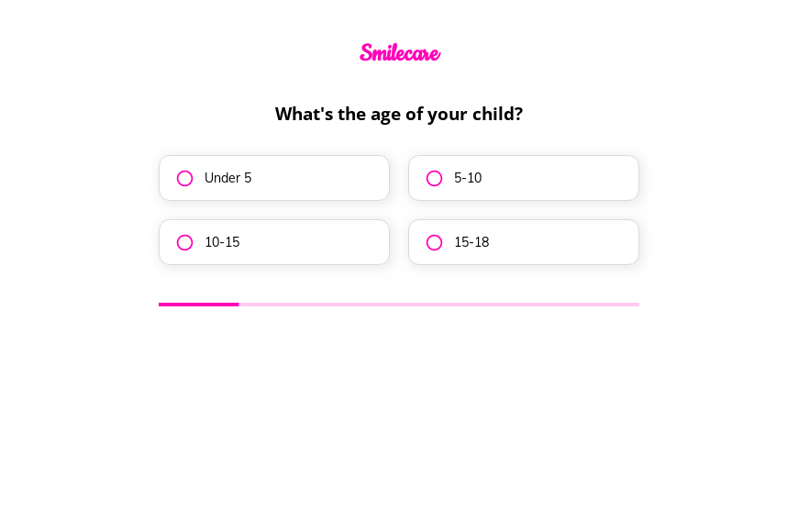
Task: Select the Under 5 radio circle
Action: (184, 178)
